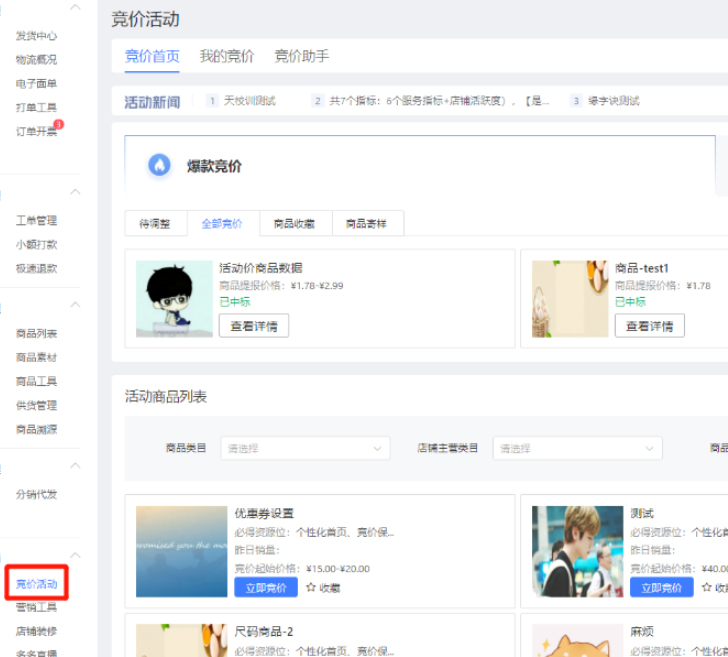Open 小额打款 in the sidebar
The width and height of the screenshot is (728, 657).
(37, 244)
